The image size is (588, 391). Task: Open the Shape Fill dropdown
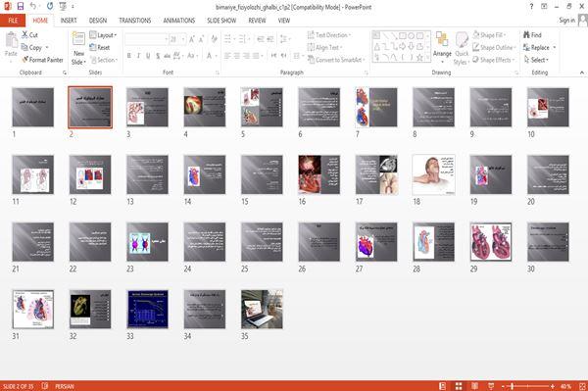[489, 35]
